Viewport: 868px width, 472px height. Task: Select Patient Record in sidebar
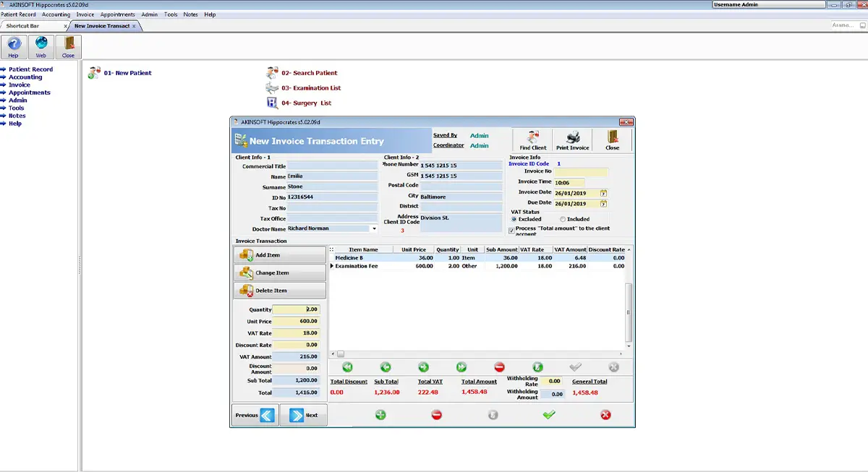click(x=30, y=69)
